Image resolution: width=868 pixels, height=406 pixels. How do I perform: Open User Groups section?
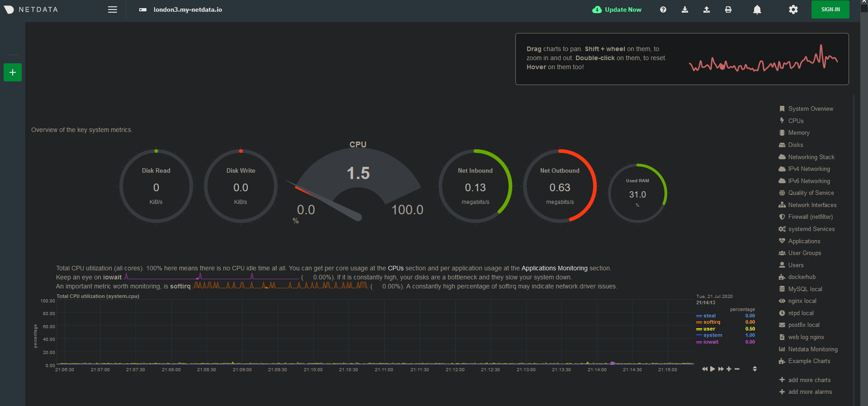tap(805, 253)
